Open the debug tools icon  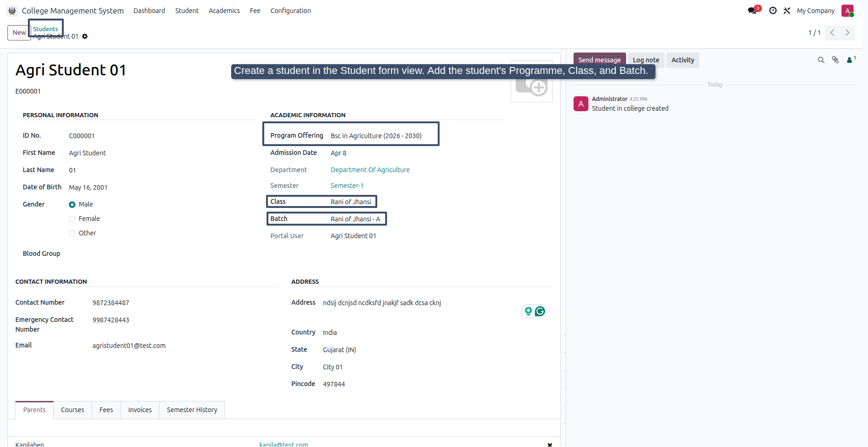point(787,10)
